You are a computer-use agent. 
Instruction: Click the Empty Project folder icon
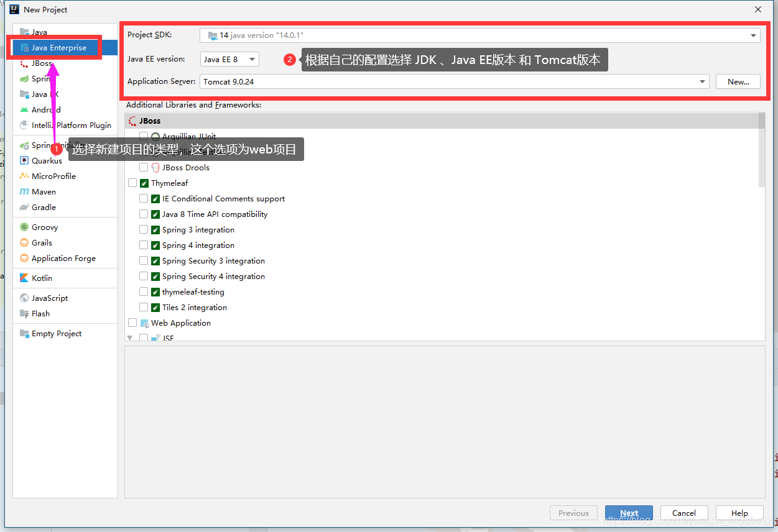click(x=24, y=334)
